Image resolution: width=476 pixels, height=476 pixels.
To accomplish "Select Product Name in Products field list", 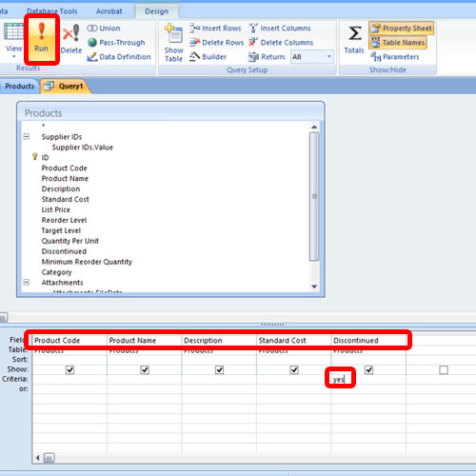I will click(65, 178).
